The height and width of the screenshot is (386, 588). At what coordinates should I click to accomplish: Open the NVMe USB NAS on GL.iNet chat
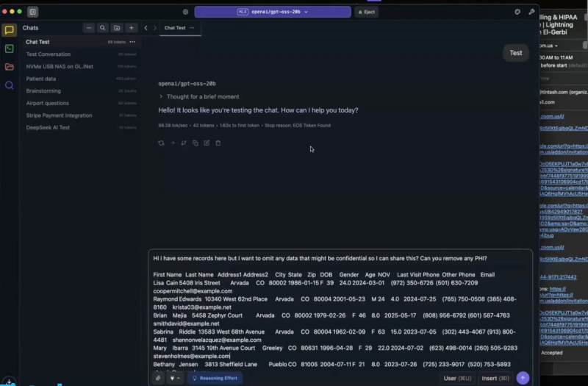(x=81, y=66)
